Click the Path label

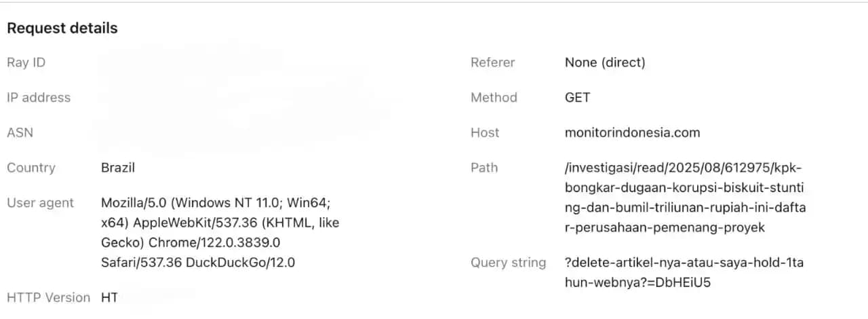(484, 168)
